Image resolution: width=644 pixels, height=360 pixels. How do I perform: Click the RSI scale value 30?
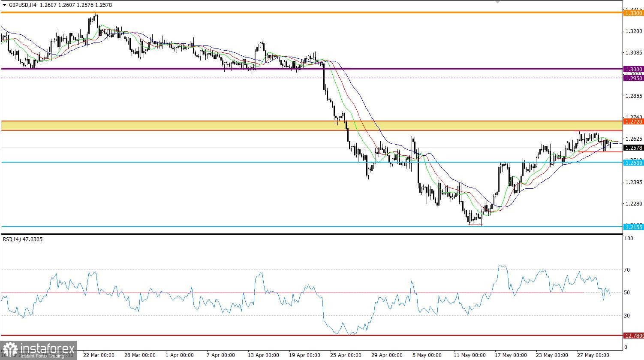pyautogui.click(x=627, y=316)
